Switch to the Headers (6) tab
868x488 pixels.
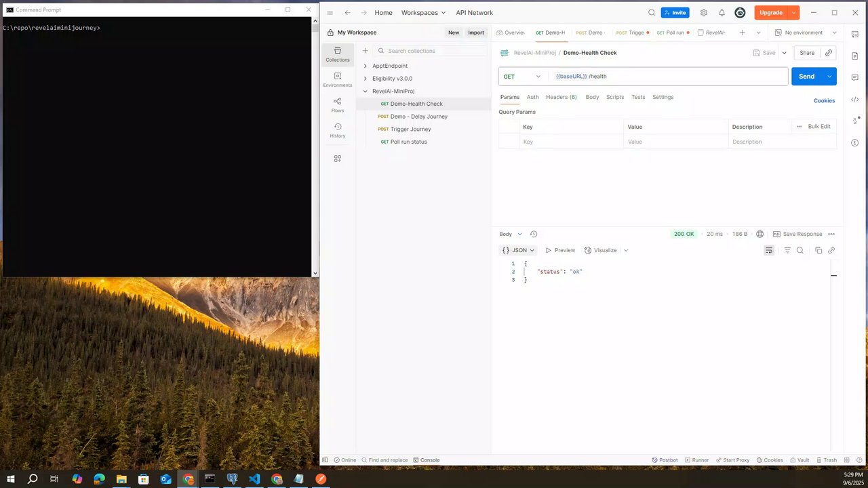point(561,97)
